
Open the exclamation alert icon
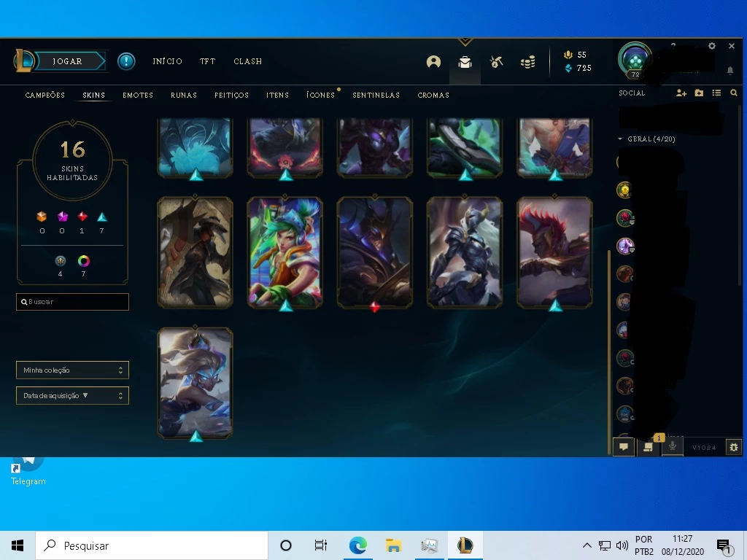click(126, 61)
